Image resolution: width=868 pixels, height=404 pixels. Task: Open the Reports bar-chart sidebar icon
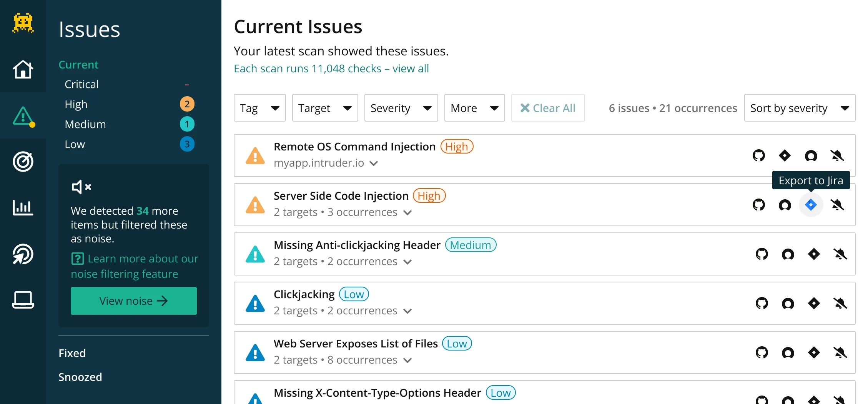[x=23, y=208]
